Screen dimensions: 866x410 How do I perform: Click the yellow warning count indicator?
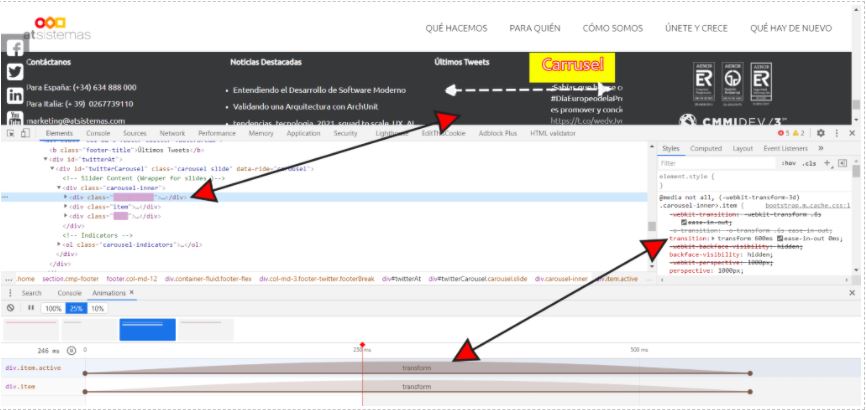tap(799, 133)
